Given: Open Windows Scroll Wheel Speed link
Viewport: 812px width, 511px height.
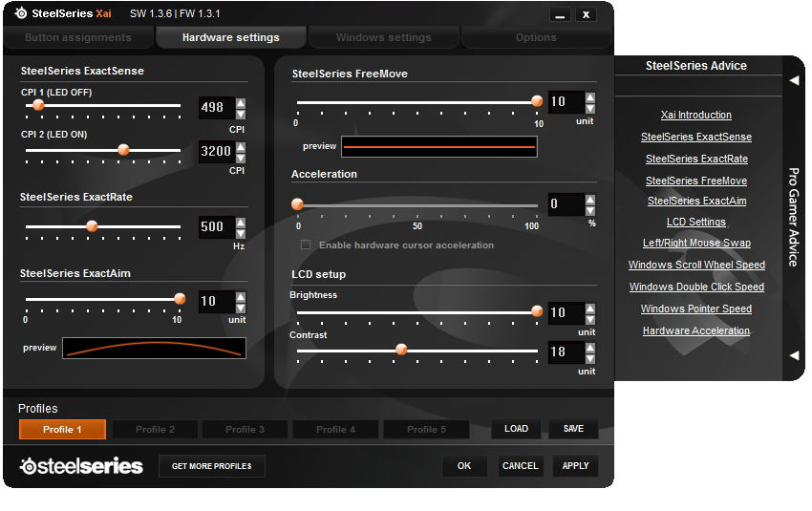Looking at the screenshot, I should coord(696,265).
